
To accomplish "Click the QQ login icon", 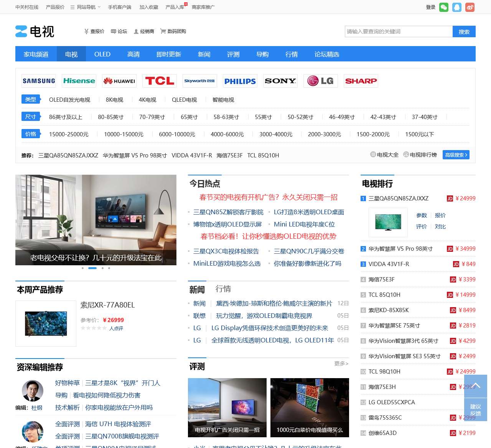I will coord(457,7).
